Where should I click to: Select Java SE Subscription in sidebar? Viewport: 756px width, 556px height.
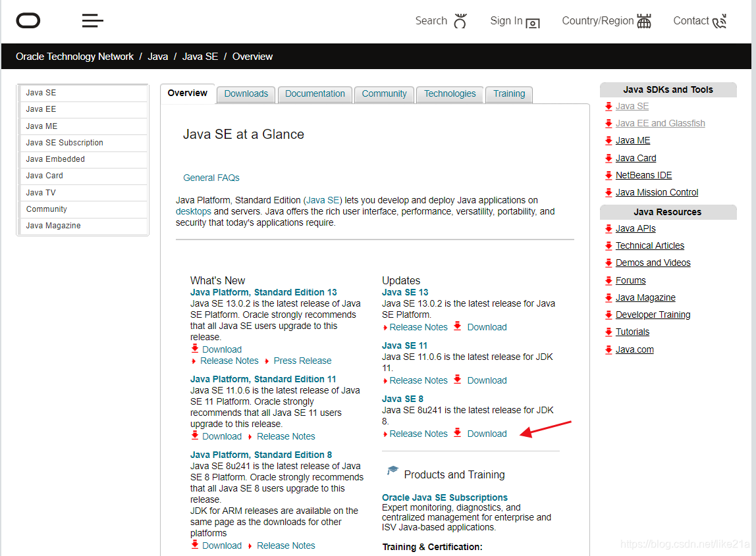click(x=83, y=143)
